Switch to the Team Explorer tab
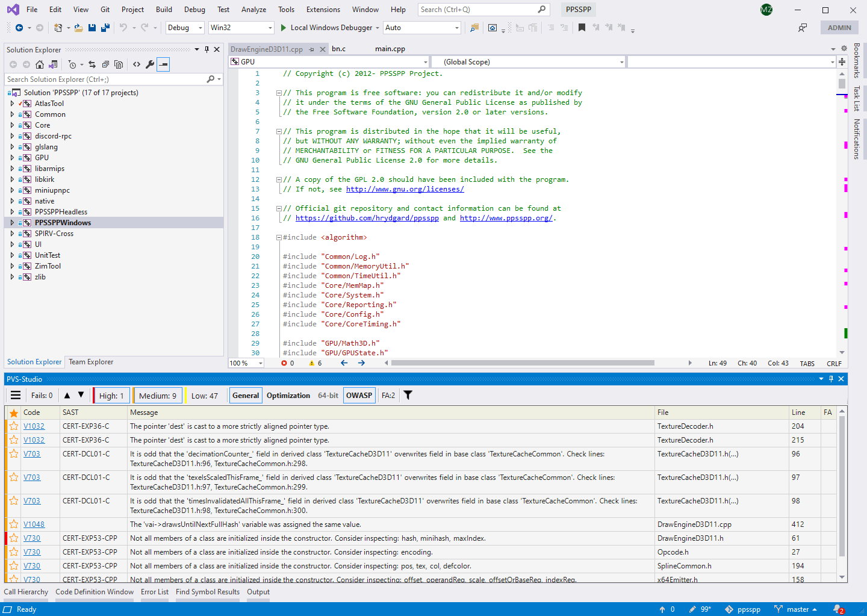The image size is (867, 616). (91, 362)
